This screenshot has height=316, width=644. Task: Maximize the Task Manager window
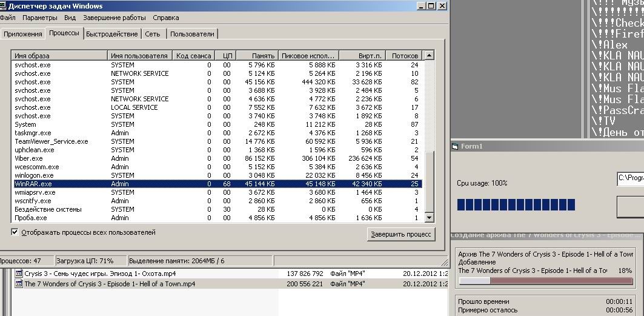[x=431, y=5]
